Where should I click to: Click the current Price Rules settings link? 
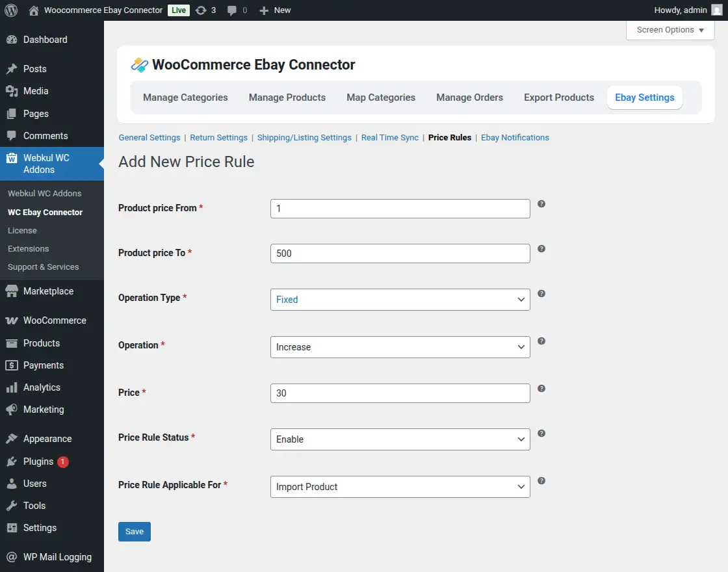pyautogui.click(x=449, y=137)
